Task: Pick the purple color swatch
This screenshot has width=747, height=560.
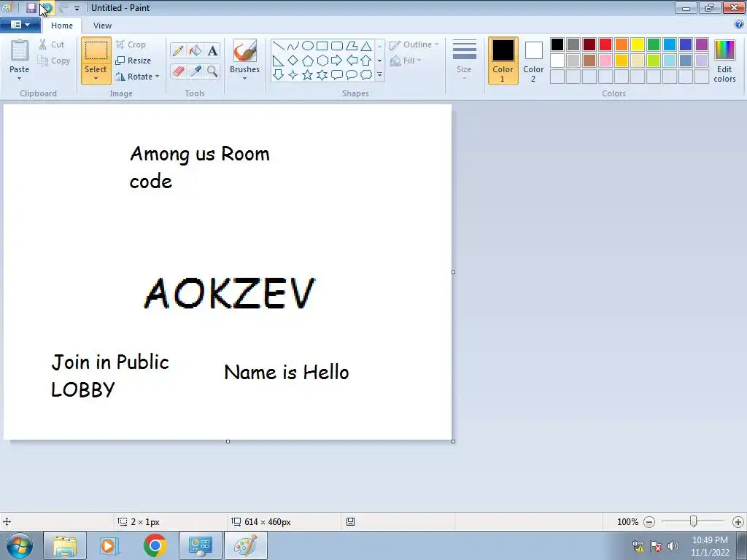Action: (701, 44)
